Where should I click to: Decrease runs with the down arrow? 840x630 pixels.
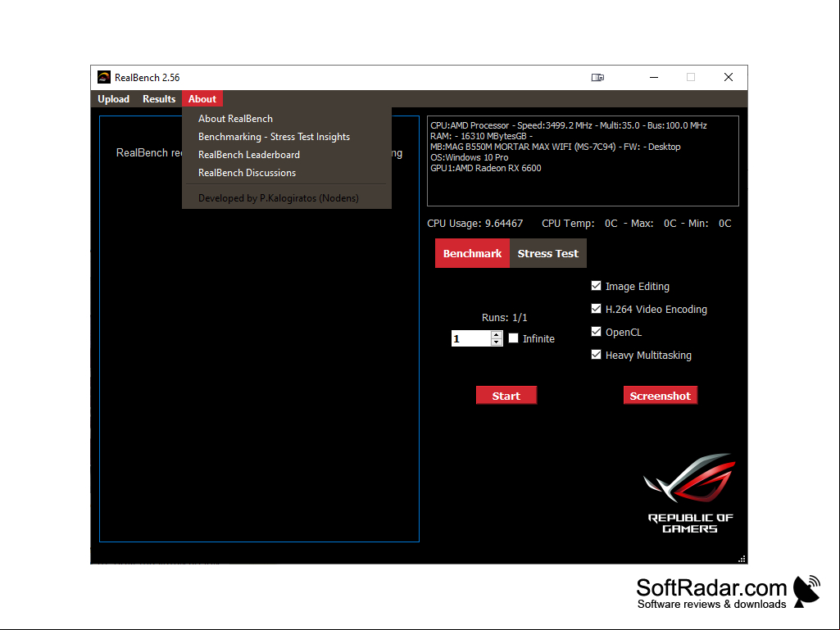497,342
